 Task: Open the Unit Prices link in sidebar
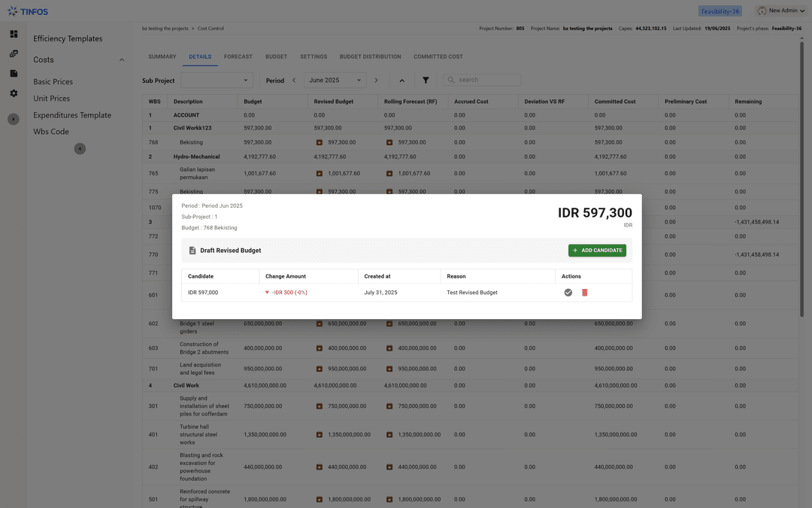click(x=51, y=99)
